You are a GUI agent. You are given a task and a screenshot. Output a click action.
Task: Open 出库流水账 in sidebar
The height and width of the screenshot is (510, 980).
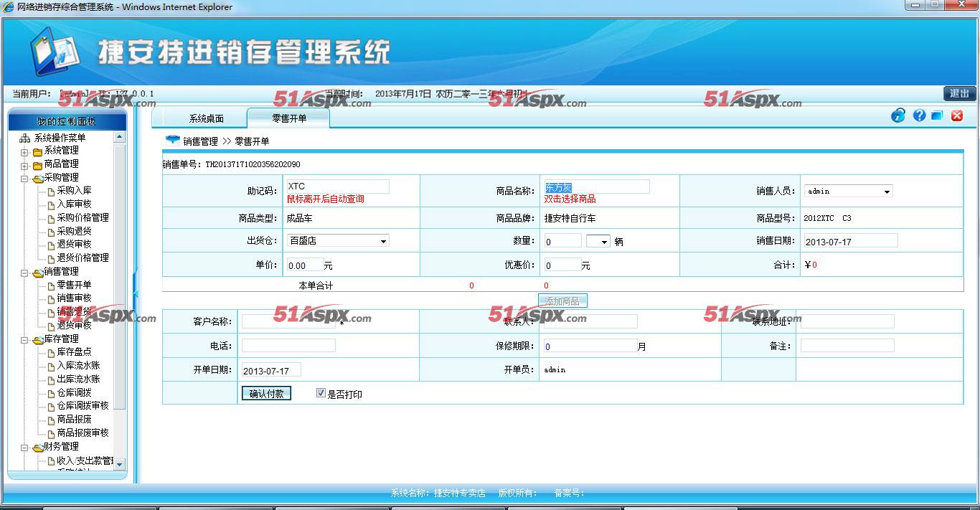[x=78, y=379]
